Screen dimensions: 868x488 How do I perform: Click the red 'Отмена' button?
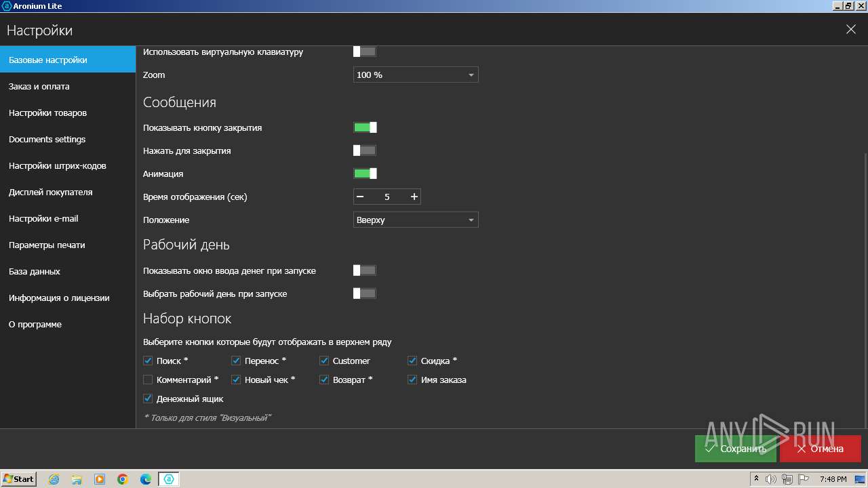[x=821, y=449]
